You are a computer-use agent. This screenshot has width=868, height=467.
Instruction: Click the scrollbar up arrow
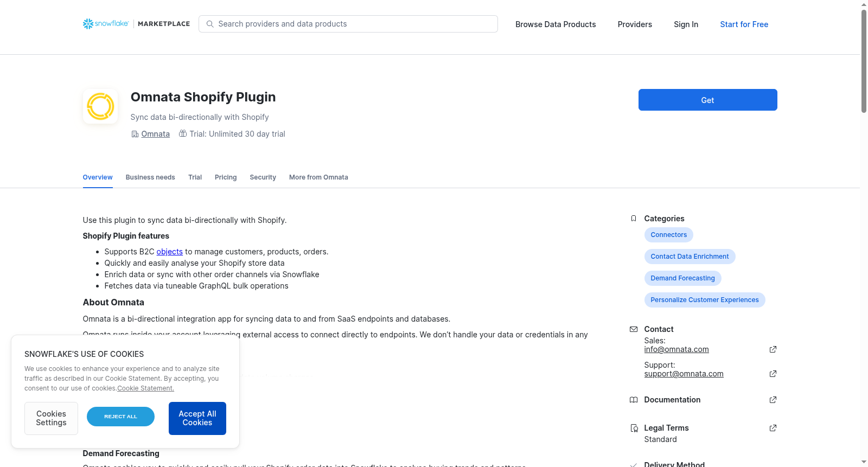pyautogui.click(x=864, y=4)
